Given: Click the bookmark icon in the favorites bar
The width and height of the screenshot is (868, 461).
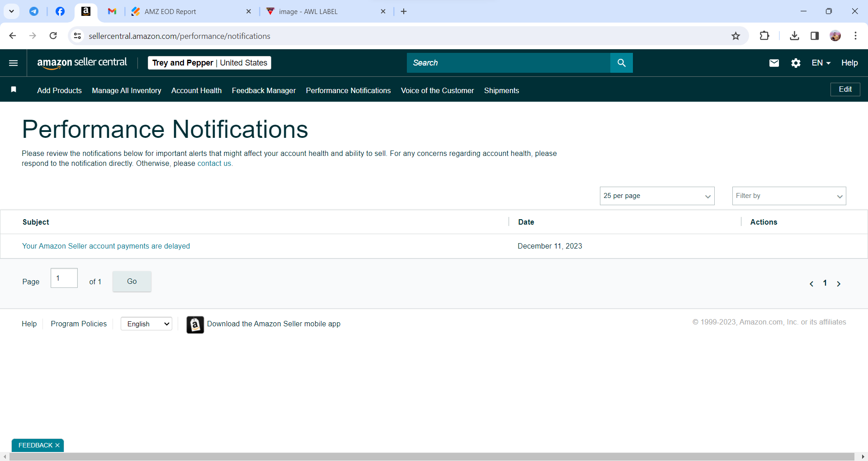Looking at the screenshot, I should 14,89.
